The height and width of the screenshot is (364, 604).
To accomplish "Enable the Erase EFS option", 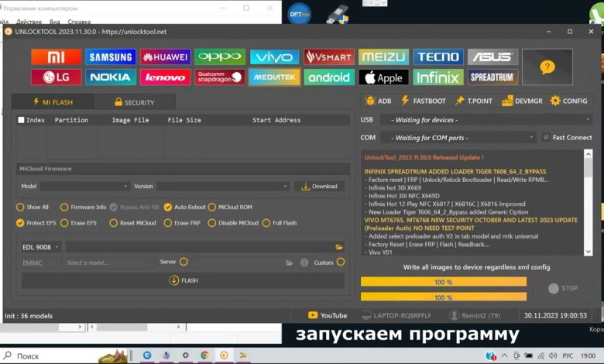I will coord(64,223).
